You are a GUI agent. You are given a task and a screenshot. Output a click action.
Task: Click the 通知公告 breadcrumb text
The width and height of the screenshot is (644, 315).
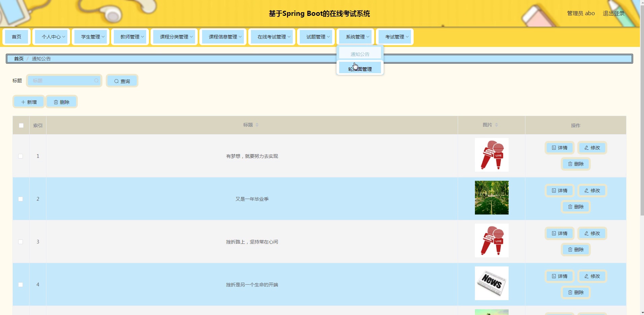[x=41, y=59]
